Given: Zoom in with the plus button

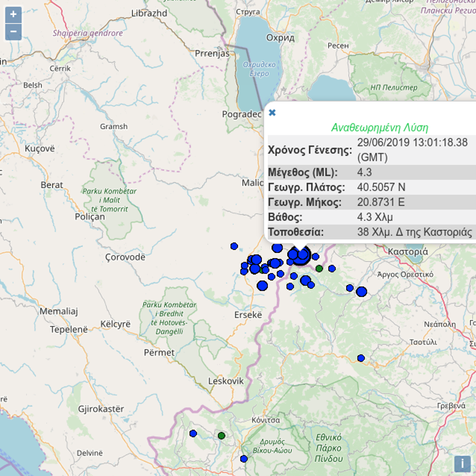Looking at the screenshot, I should (13, 14).
